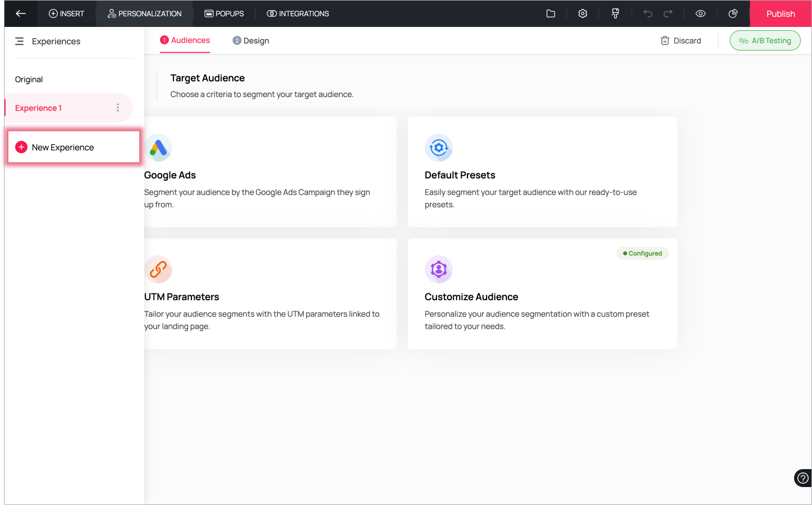Screen dimensions: 812x505
Task: Open the POPUPS menu
Action: pos(224,13)
